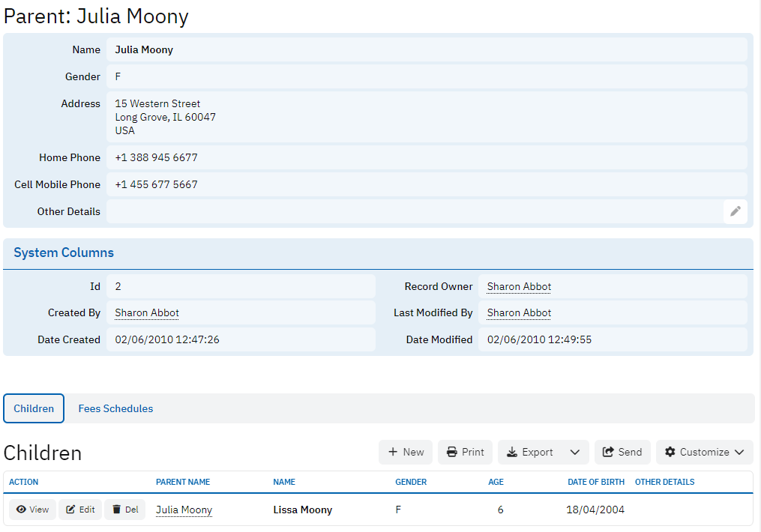Print the Children list
This screenshot has height=532, width=761.
(x=465, y=452)
